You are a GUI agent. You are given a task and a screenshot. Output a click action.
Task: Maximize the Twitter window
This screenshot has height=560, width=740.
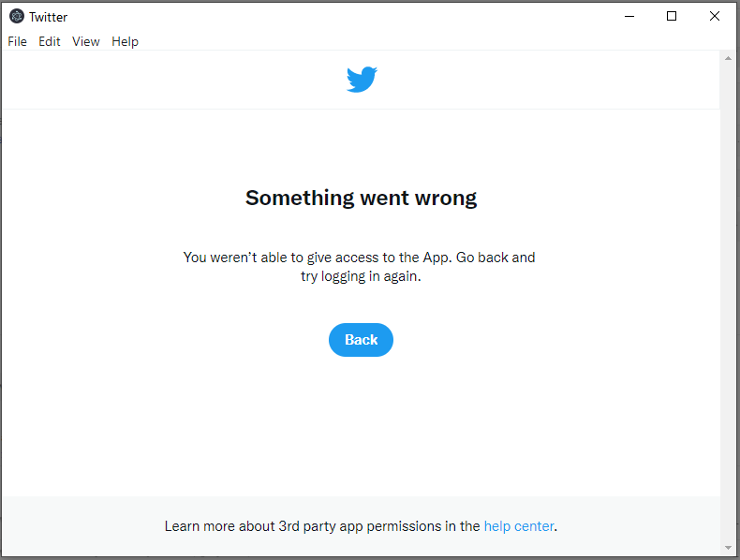pyautogui.click(x=671, y=17)
